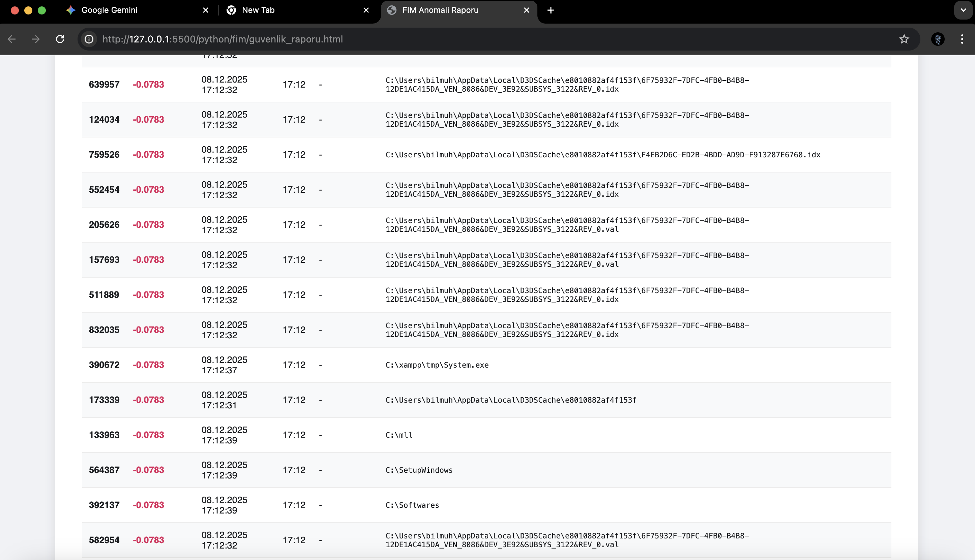Go back using the back arrow
Image resolution: width=975 pixels, height=560 pixels.
(12, 39)
